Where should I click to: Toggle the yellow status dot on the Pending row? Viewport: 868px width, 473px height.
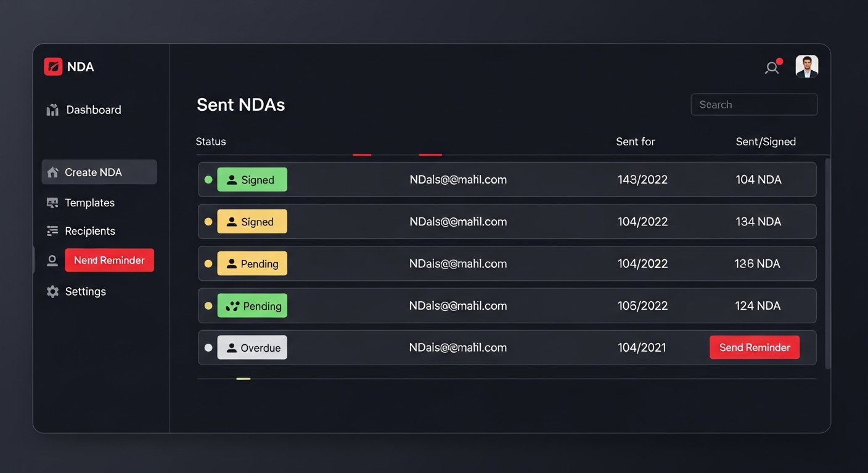pyautogui.click(x=208, y=263)
